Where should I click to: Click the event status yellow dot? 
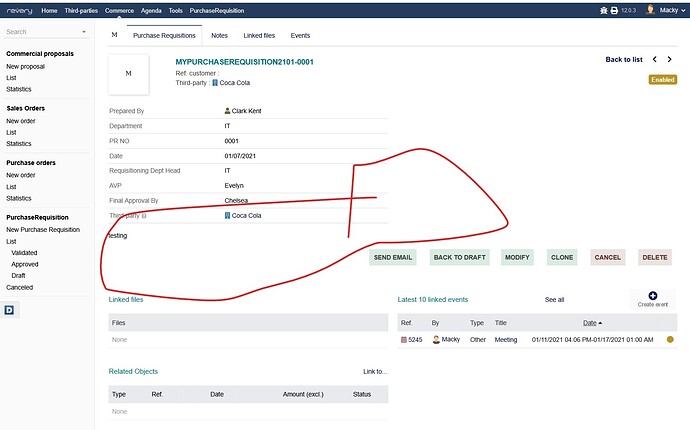pos(670,340)
